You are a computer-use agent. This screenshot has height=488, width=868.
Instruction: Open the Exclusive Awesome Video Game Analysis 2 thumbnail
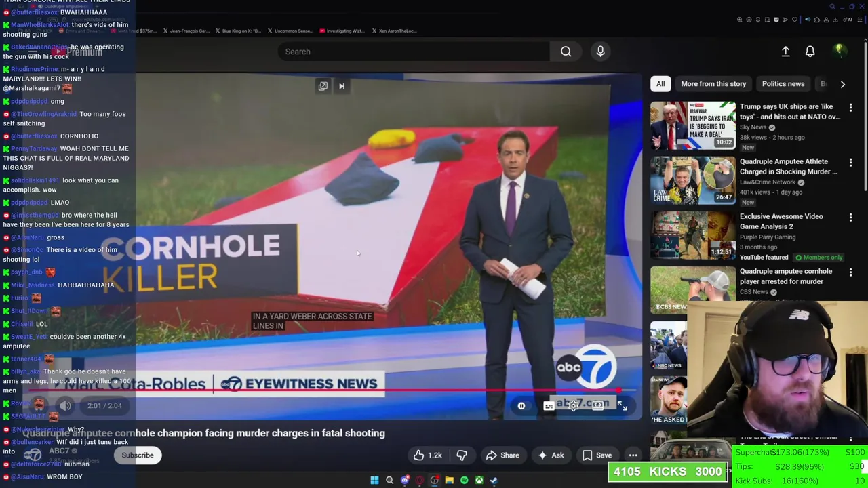(x=693, y=235)
